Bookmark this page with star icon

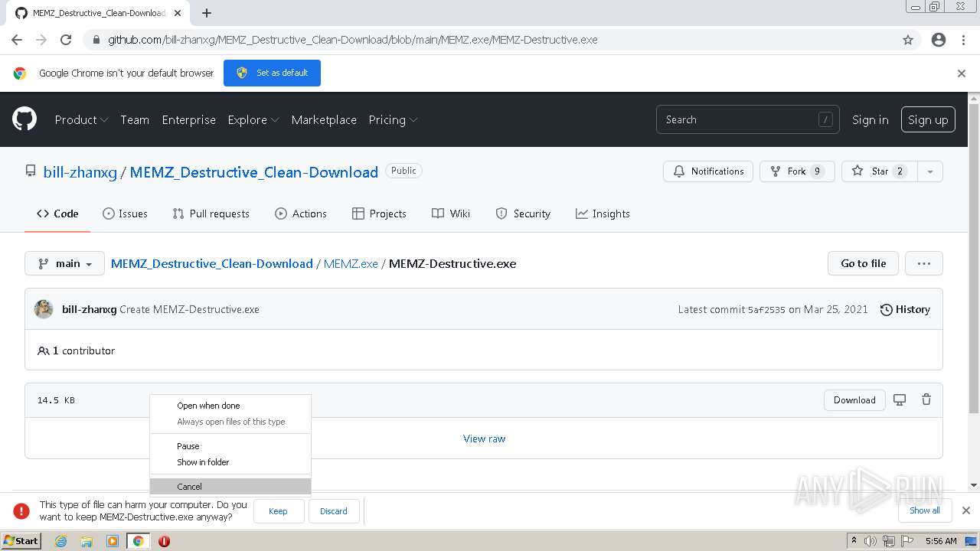click(908, 40)
